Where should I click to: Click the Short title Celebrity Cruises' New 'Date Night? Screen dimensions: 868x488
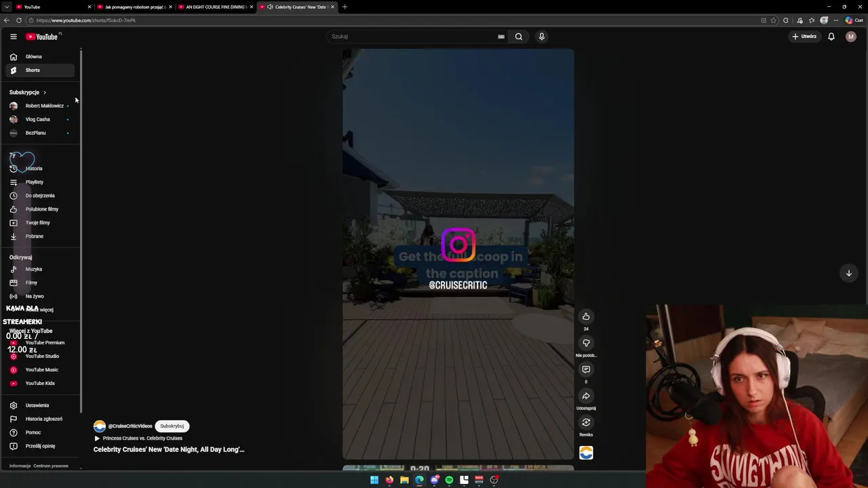169,449
